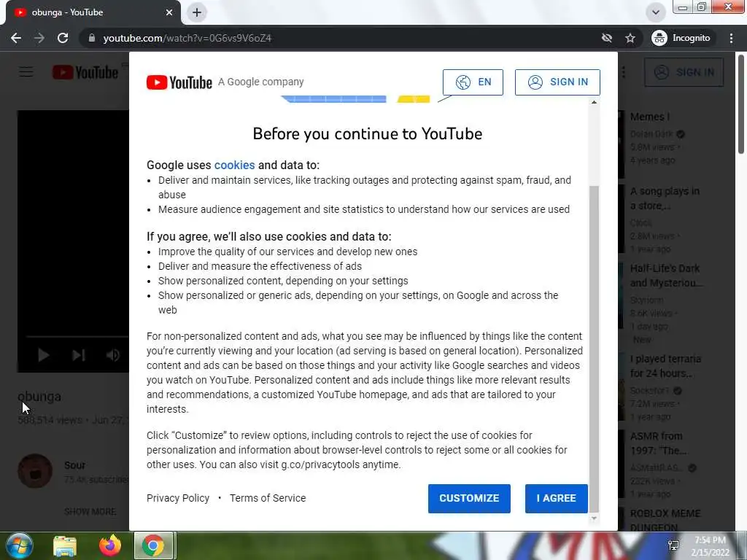Screen dimensions: 747x560
Task: Click the padlock site info icon
Action: point(92,38)
